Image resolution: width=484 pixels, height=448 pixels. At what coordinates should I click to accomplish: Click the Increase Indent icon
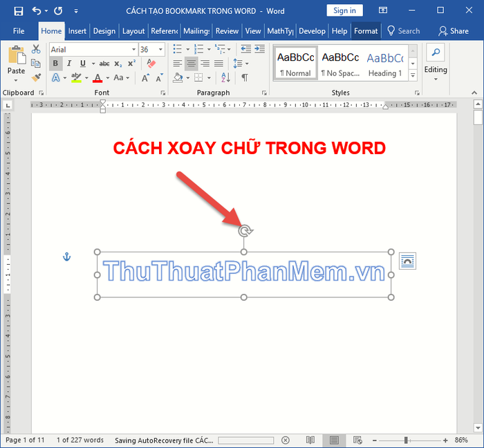[259, 49]
